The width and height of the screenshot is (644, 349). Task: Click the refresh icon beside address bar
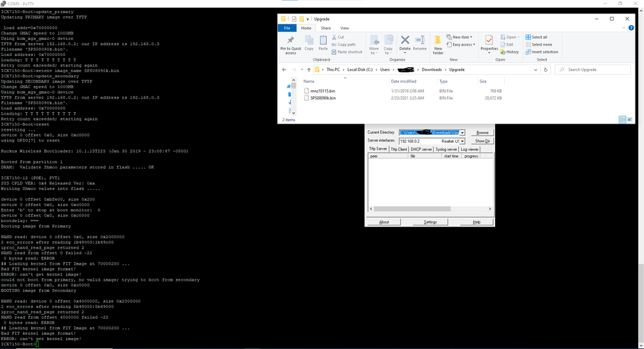pyautogui.click(x=546, y=70)
